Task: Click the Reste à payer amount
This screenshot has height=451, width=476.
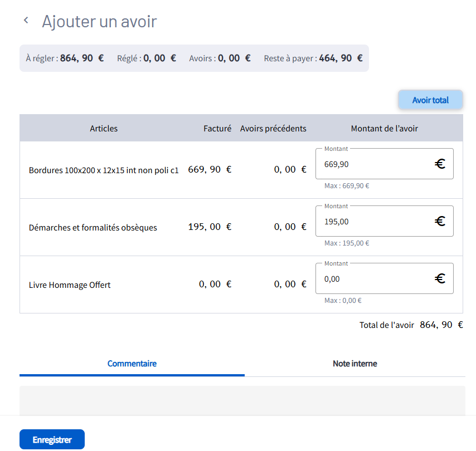Action: [x=340, y=58]
